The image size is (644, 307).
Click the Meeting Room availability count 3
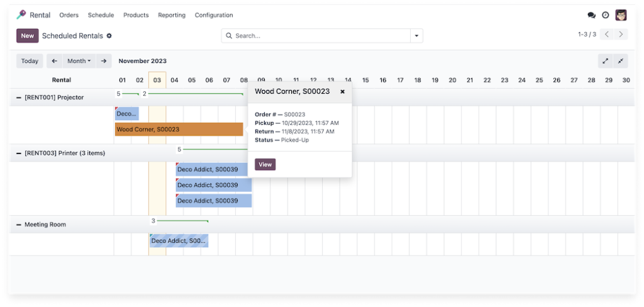(153, 221)
